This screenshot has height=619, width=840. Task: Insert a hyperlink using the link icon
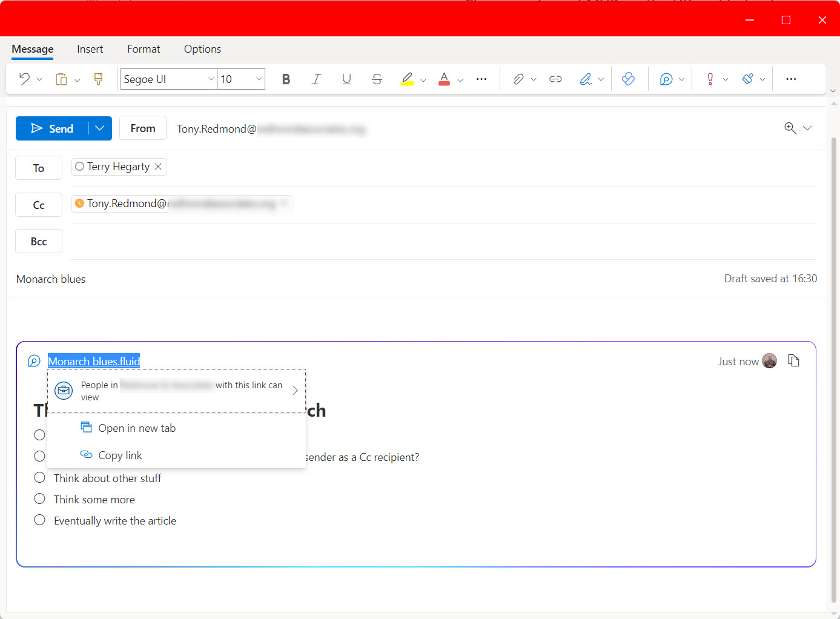point(555,79)
